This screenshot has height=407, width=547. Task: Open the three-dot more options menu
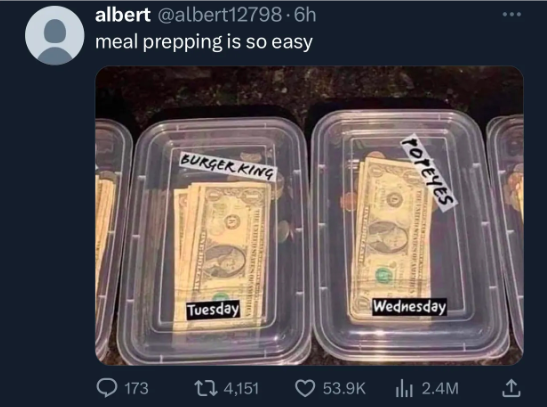click(x=512, y=15)
